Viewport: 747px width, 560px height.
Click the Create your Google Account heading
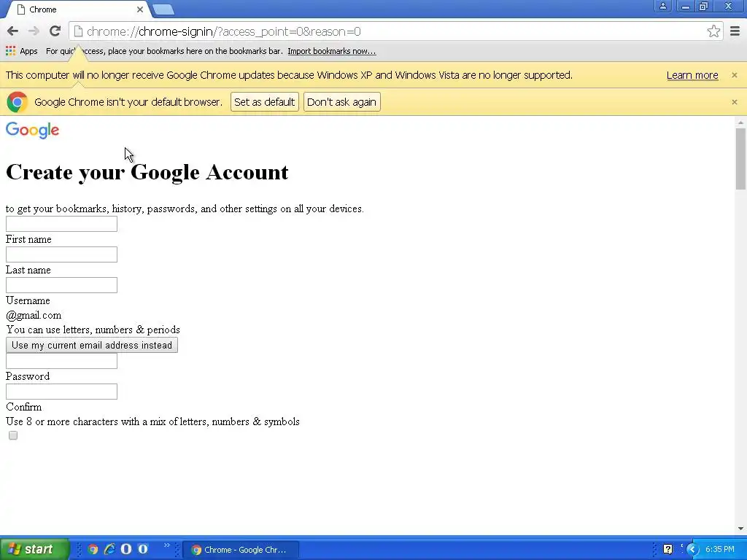(x=147, y=172)
